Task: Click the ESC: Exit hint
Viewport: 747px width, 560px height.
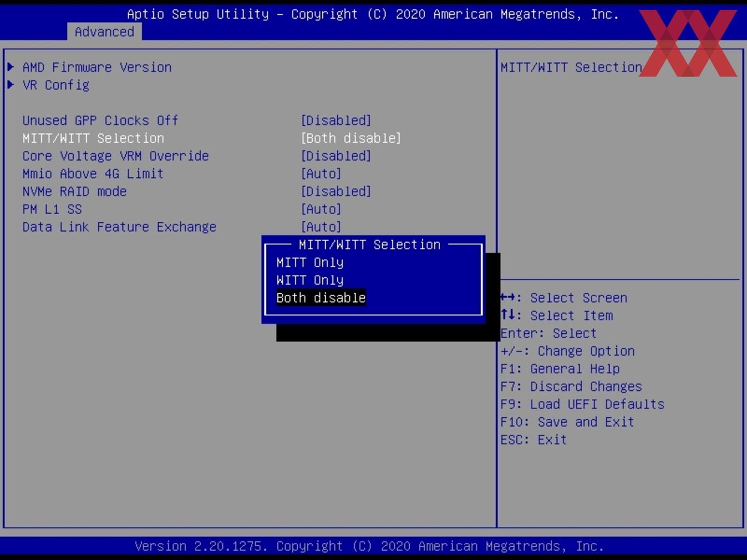Action: click(x=534, y=440)
